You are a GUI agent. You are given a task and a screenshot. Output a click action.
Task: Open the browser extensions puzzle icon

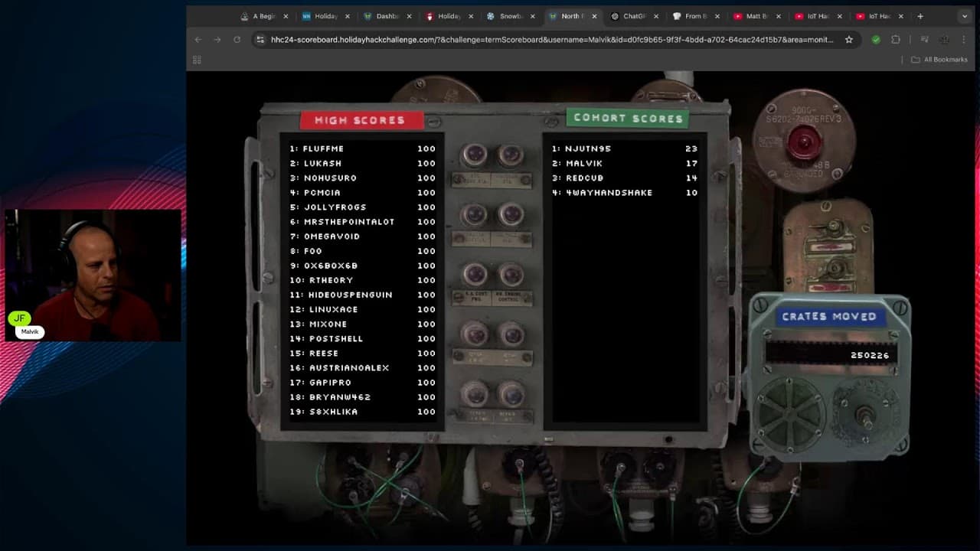point(896,40)
